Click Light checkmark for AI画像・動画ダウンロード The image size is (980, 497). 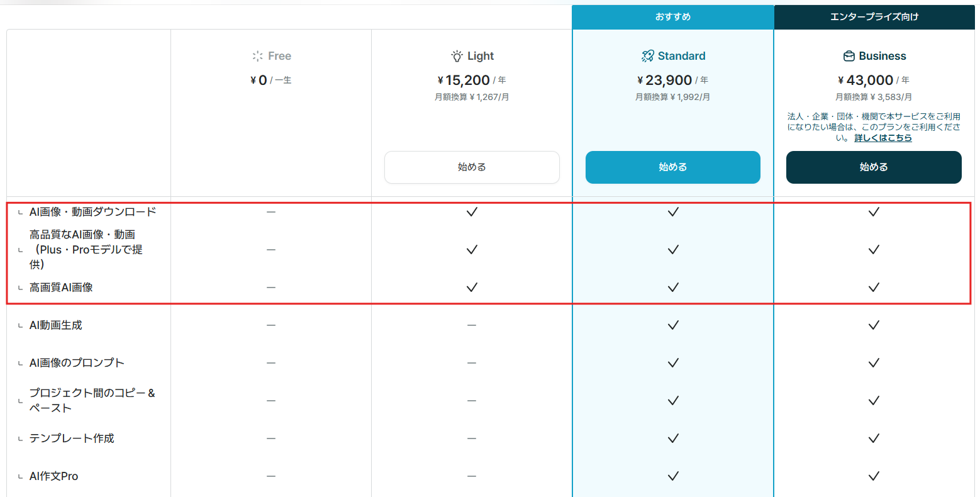[x=472, y=212]
